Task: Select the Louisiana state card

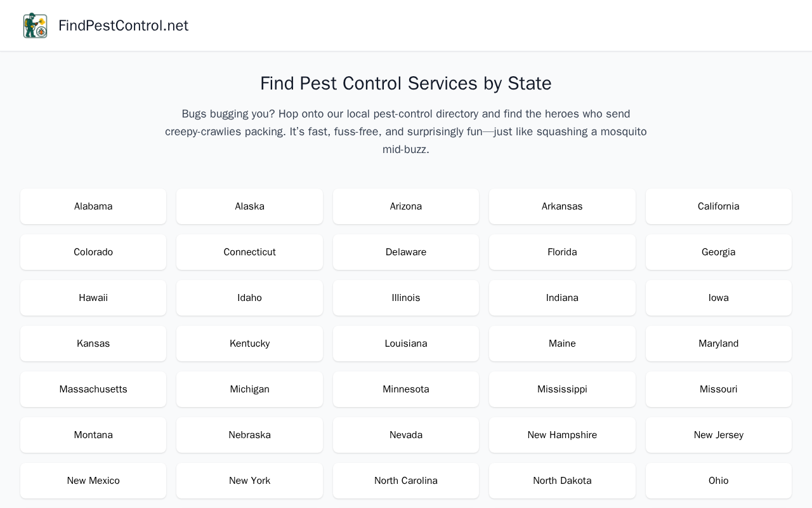Action: [406, 344]
